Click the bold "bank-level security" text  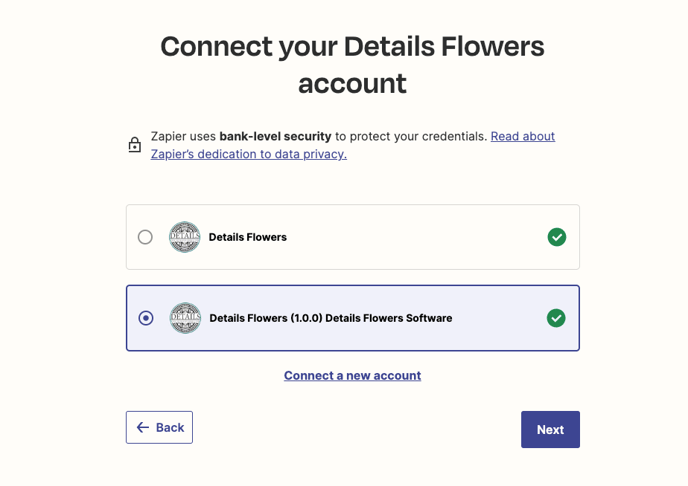tap(275, 136)
